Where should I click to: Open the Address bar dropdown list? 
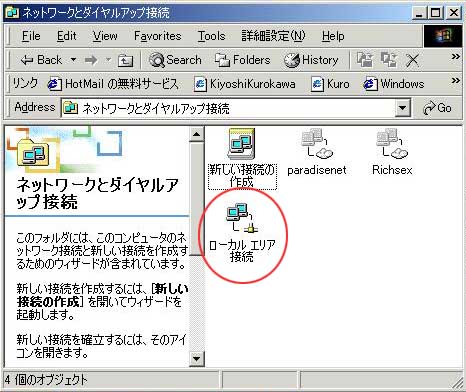click(x=403, y=108)
